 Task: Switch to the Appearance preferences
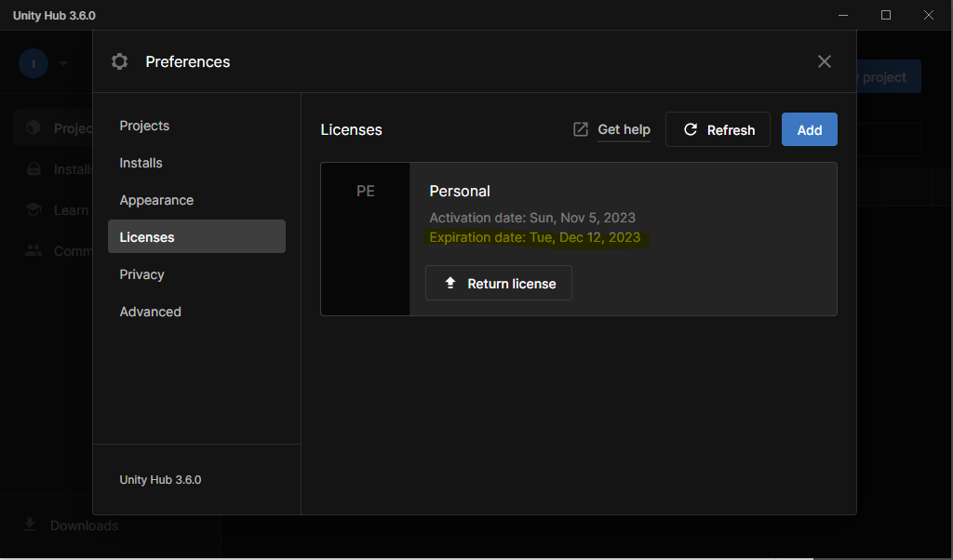196,200
